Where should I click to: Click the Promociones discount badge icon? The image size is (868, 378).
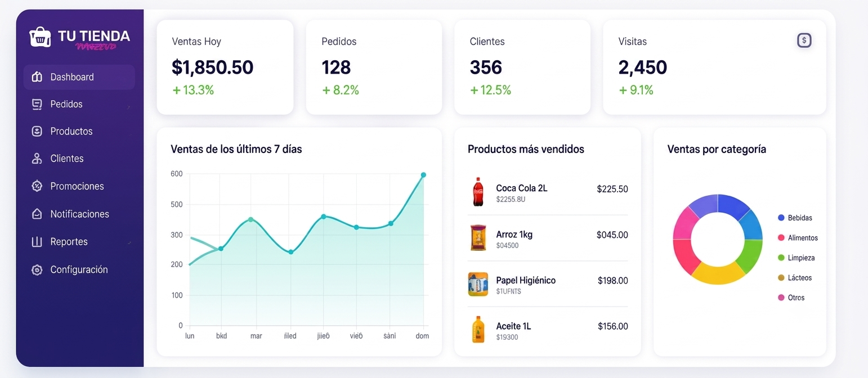(x=37, y=186)
